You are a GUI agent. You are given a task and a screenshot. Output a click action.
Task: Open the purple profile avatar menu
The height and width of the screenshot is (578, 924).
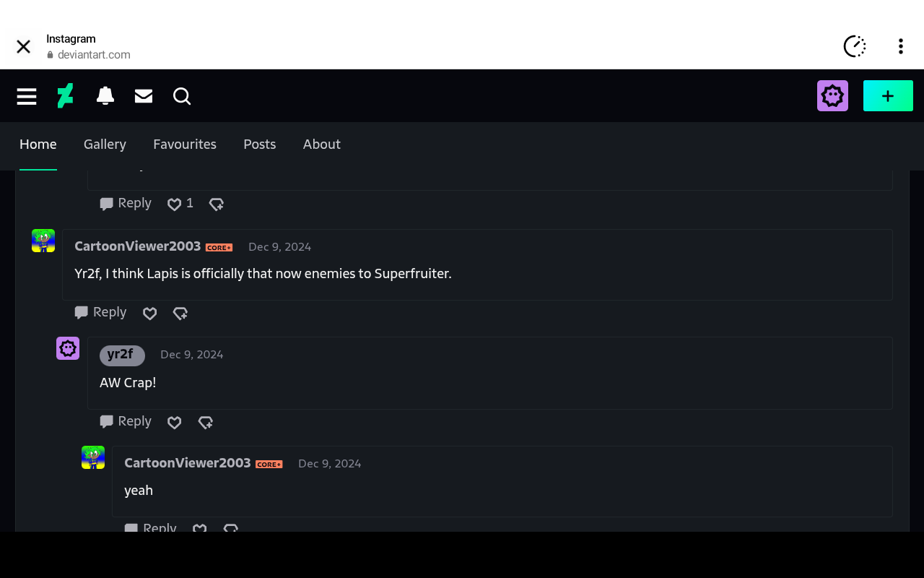point(832,96)
